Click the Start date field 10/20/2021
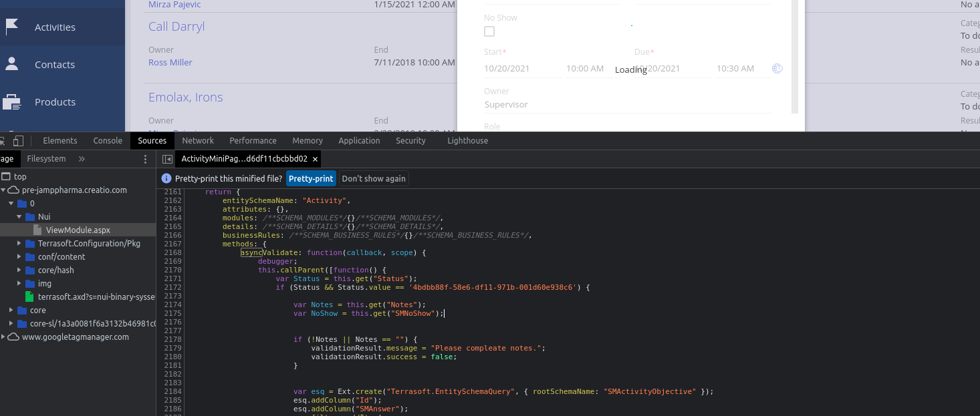This screenshot has width=980, height=416. [523, 69]
